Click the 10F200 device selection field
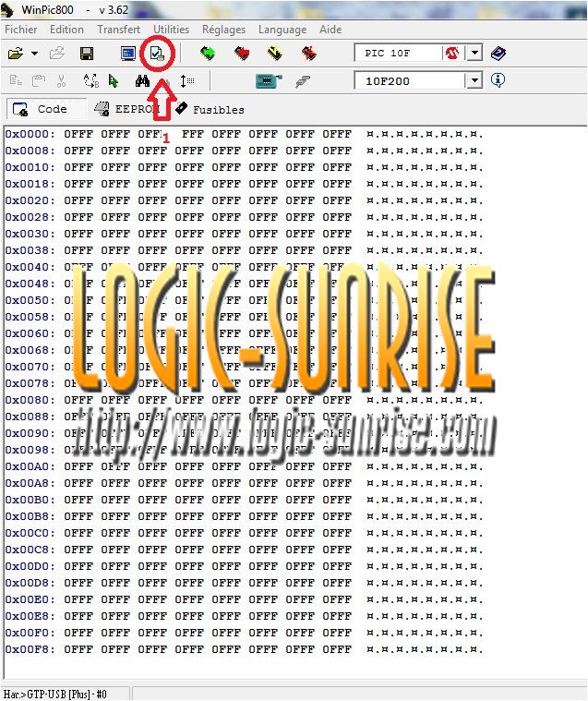The height and width of the screenshot is (701, 588). pyautogui.click(x=410, y=81)
